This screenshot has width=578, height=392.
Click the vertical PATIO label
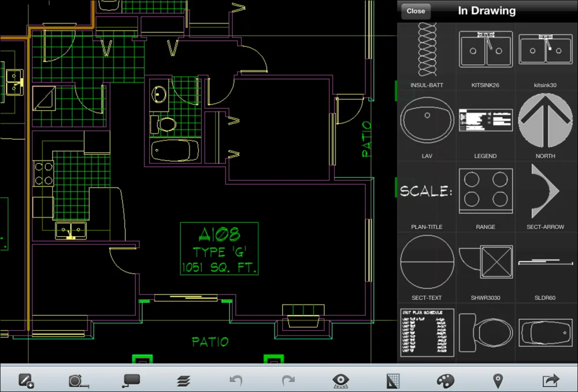[366, 140]
